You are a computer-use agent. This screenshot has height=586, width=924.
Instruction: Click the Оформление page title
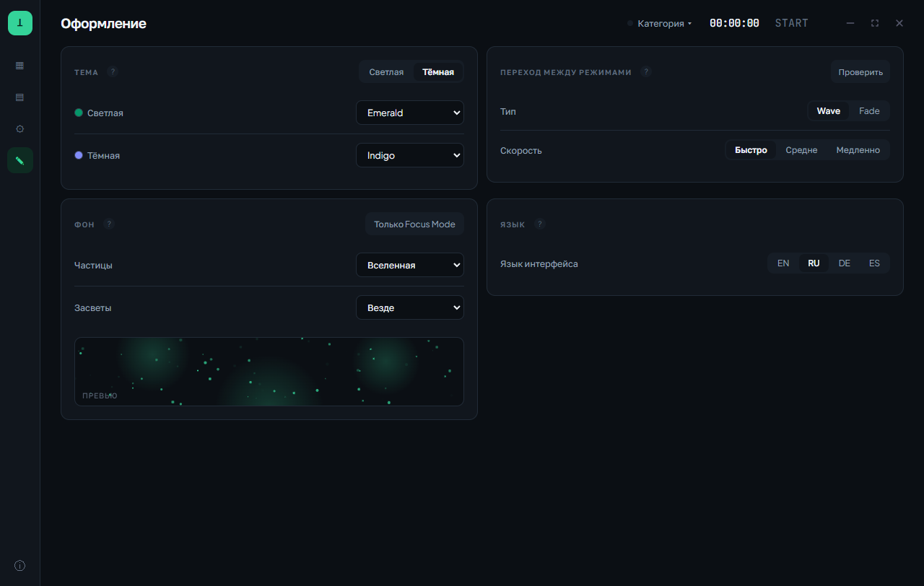click(103, 24)
